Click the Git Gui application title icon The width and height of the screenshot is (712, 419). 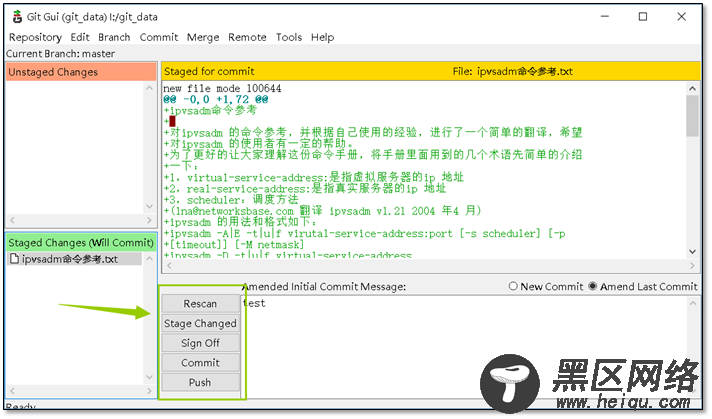[x=17, y=17]
